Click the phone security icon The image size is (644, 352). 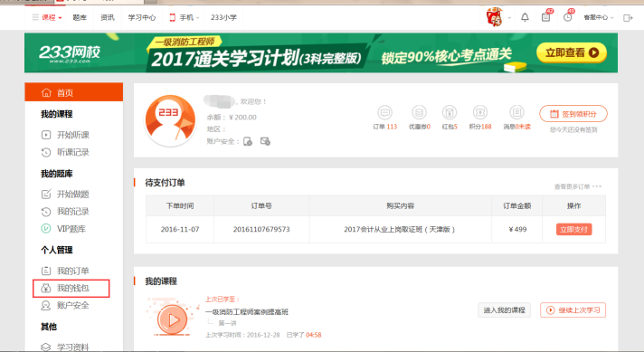tap(248, 142)
